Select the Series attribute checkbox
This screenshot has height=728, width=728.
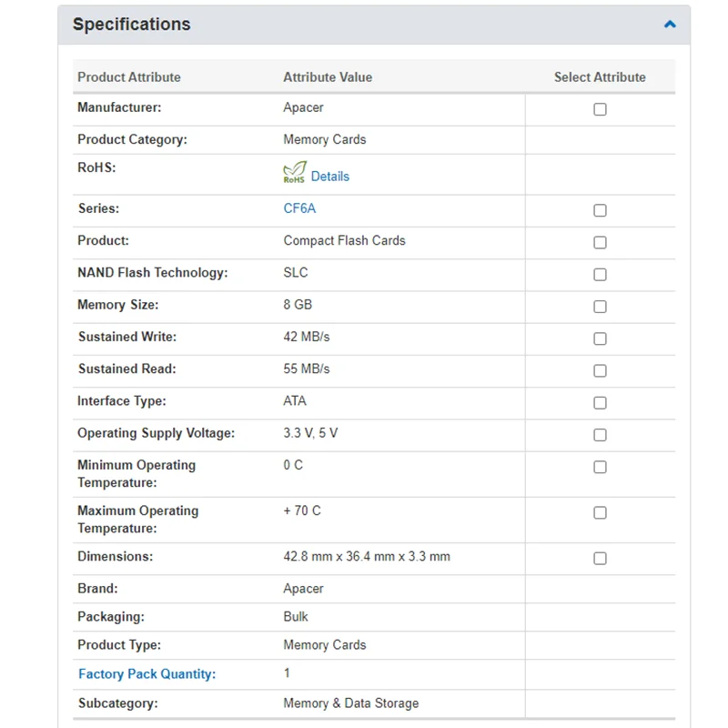tap(600, 210)
